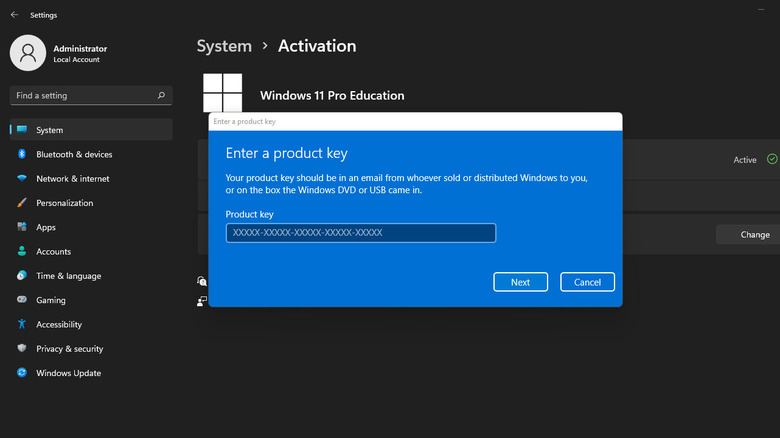
Task: Open Accessibility settings
Action: pos(59,324)
